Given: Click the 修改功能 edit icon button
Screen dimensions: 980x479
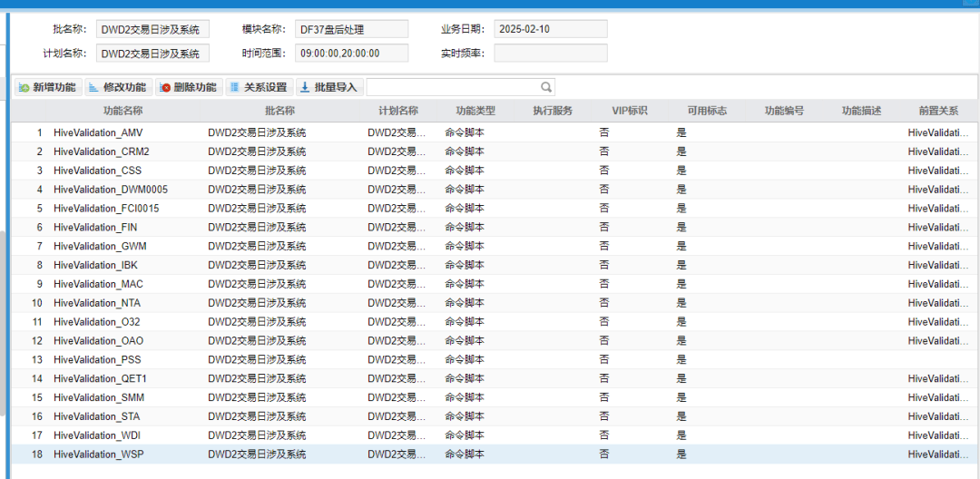Looking at the screenshot, I should (x=118, y=87).
